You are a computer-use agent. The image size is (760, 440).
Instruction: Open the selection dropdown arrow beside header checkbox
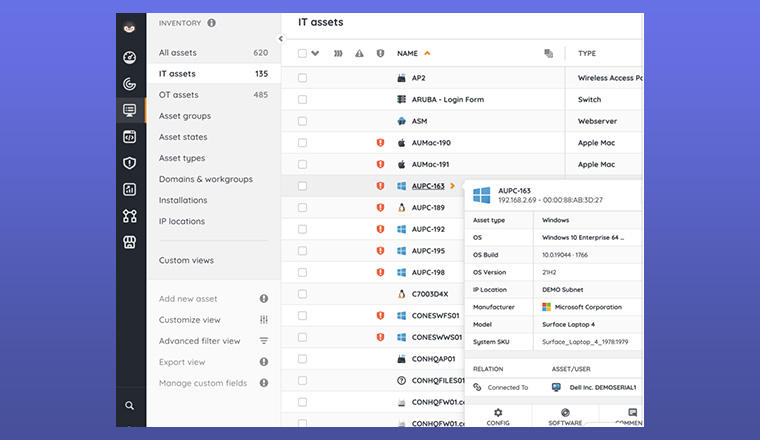[316, 54]
